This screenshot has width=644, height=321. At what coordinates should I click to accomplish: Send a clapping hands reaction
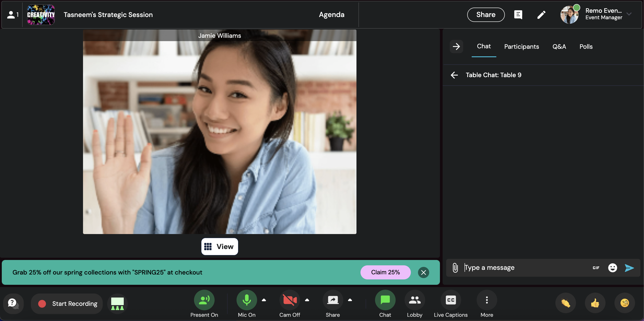pos(565,303)
